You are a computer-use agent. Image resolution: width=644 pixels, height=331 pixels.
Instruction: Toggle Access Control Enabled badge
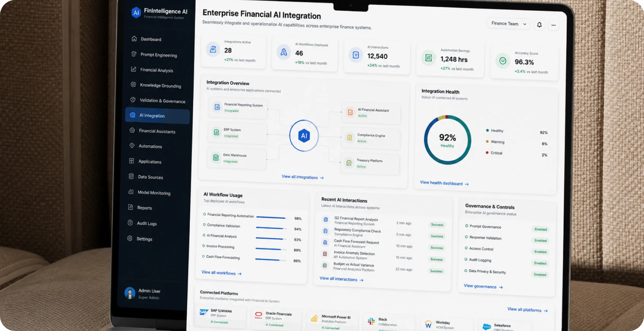(x=540, y=252)
